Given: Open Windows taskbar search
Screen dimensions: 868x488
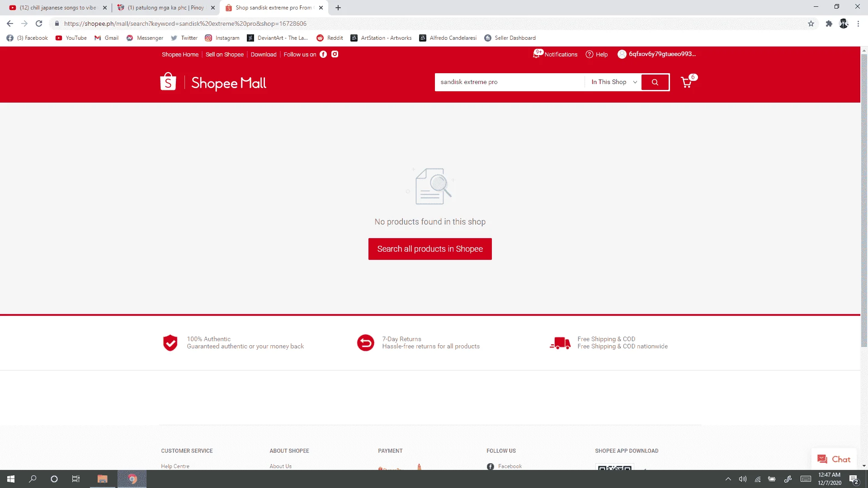Looking at the screenshot, I should tap(33, 479).
